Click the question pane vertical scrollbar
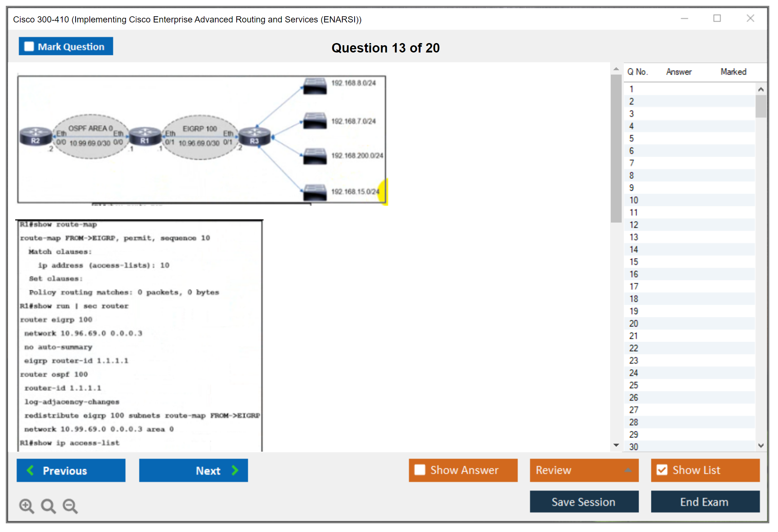The width and height of the screenshot is (778, 532). [x=616, y=148]
